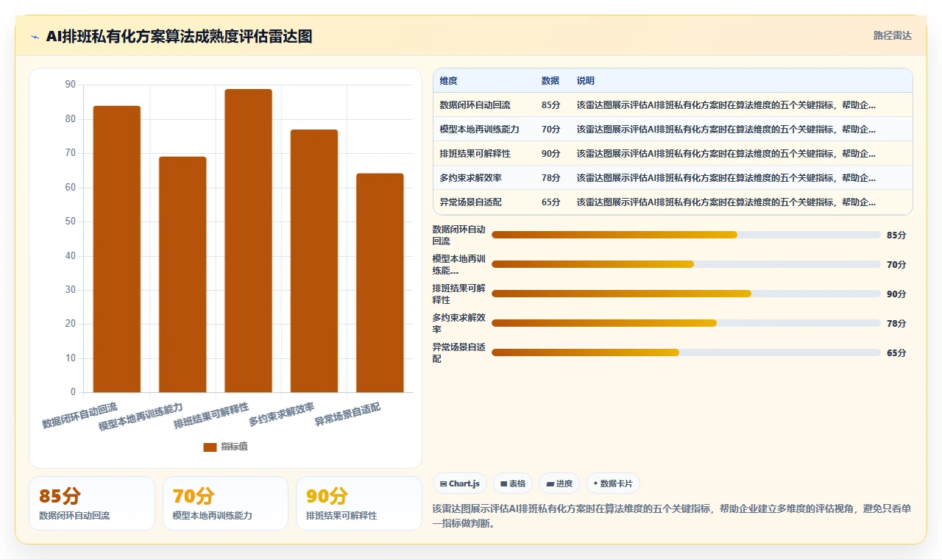Select the 进度 tag chip
Screen dimensions: 942x560
[559, 483]
